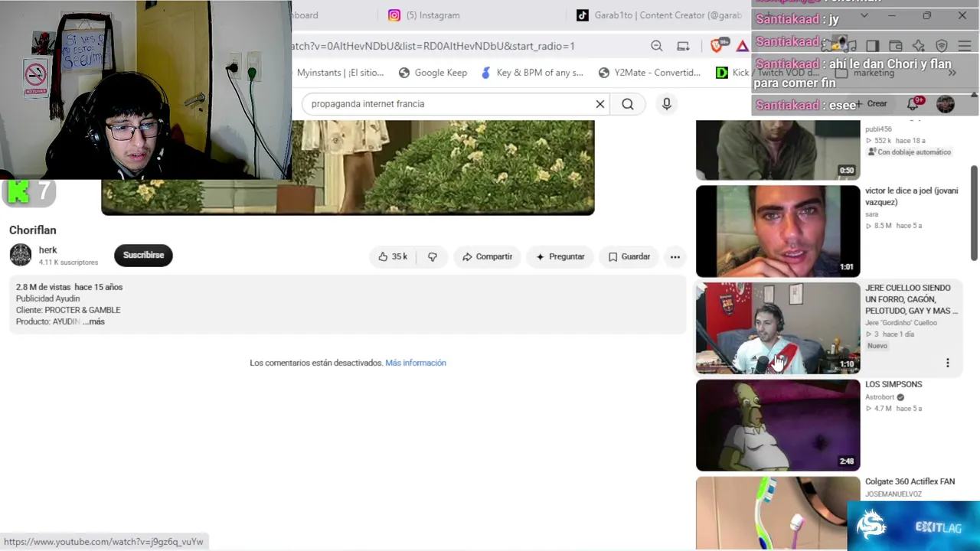Open the Leo AI star icon
The image size is (980, 551).
[919, 46]
